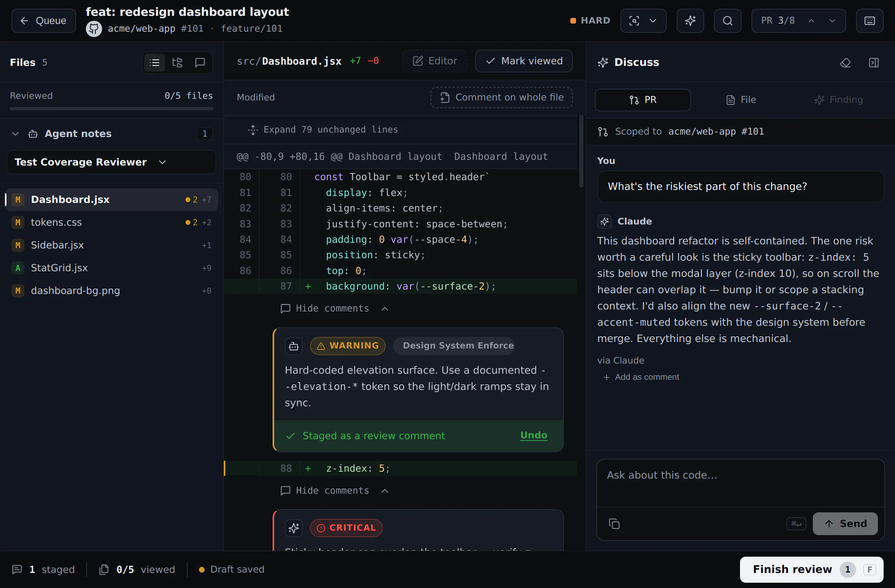Viewport: 895px width, 588px height.
Task: Open the focus scan mode dropdown
Action: click(x=643, y=21)
